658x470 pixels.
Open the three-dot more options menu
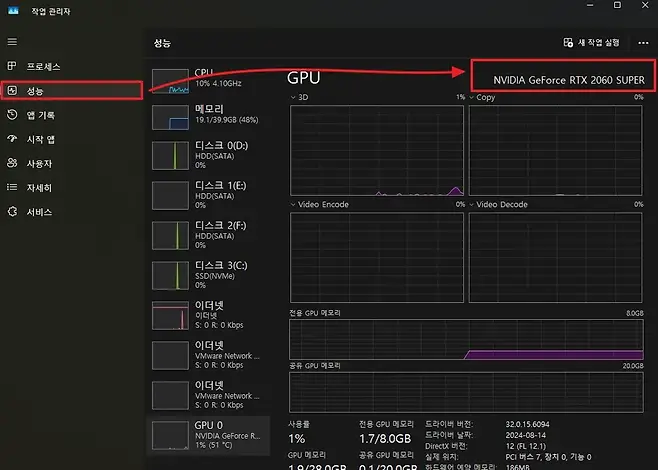point(643,43)
